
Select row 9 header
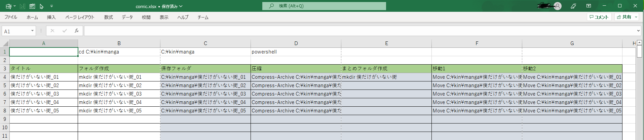(5, 119)
